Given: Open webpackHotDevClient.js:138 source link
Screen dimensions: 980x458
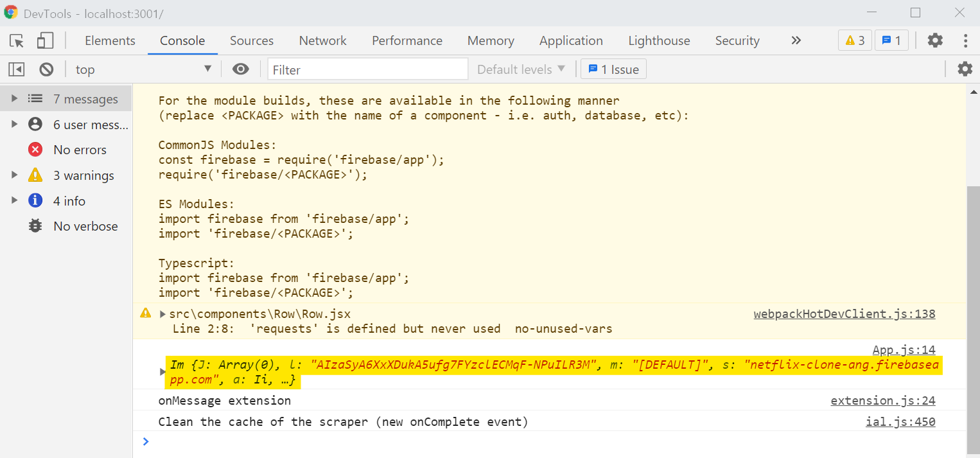Looking at the screenshot, I should click(844, 314).
